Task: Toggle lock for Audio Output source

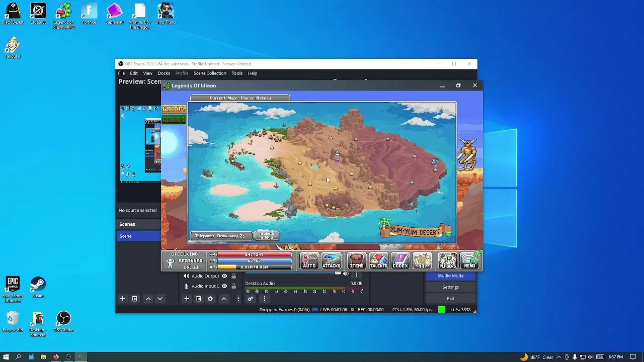Action: 233,276
